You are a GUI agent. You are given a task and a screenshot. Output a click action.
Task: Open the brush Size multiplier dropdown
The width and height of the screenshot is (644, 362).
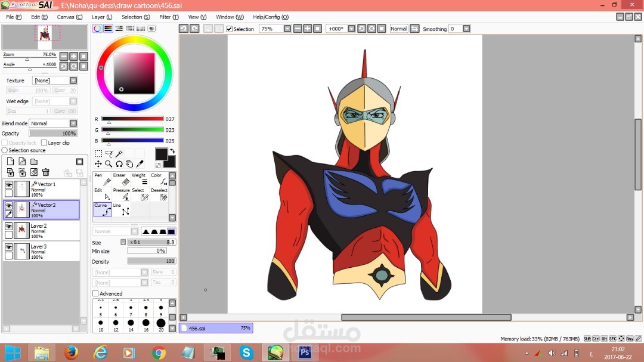[x=123, y=242]
